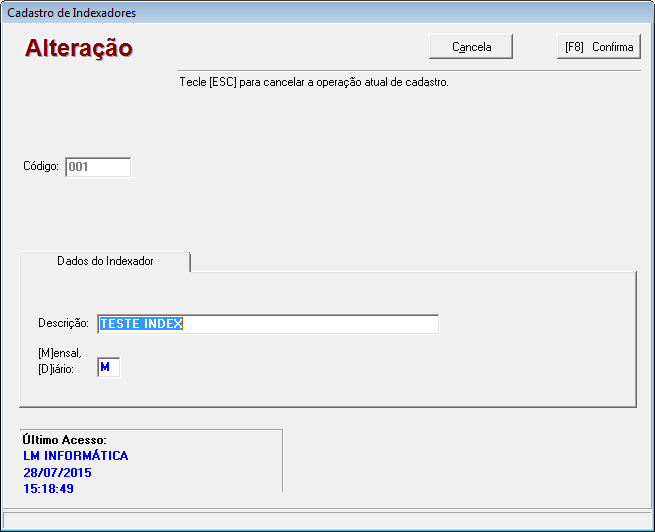Click the Alteração heading

[79, 48]
